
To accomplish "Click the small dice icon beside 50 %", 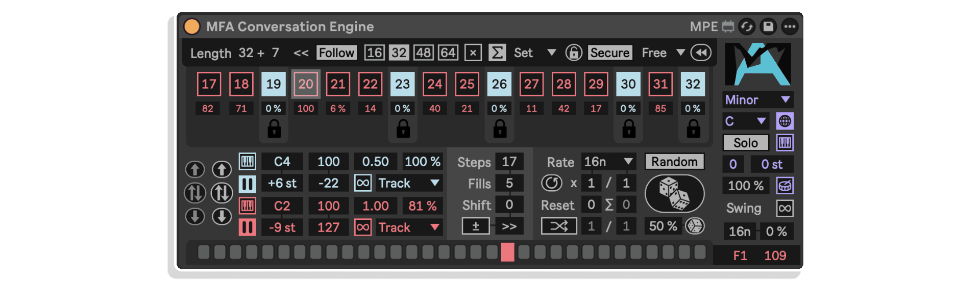I will 695,226.
